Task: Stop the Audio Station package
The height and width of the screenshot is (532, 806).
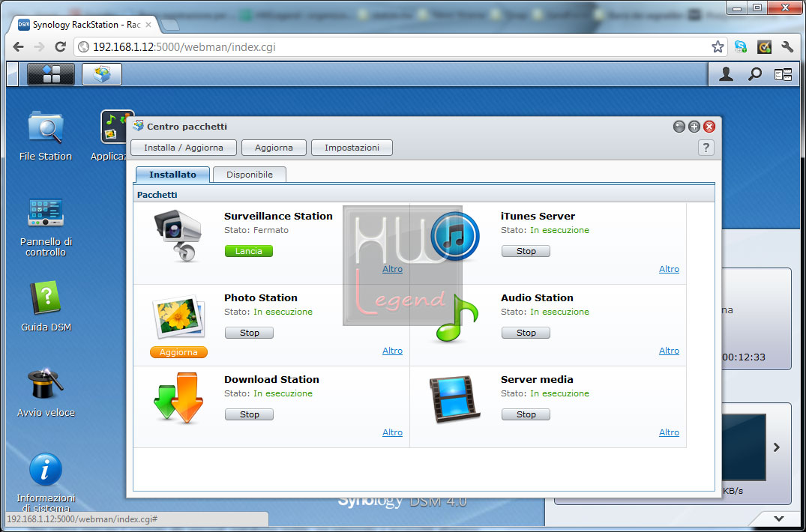Action: coord(526,333)
